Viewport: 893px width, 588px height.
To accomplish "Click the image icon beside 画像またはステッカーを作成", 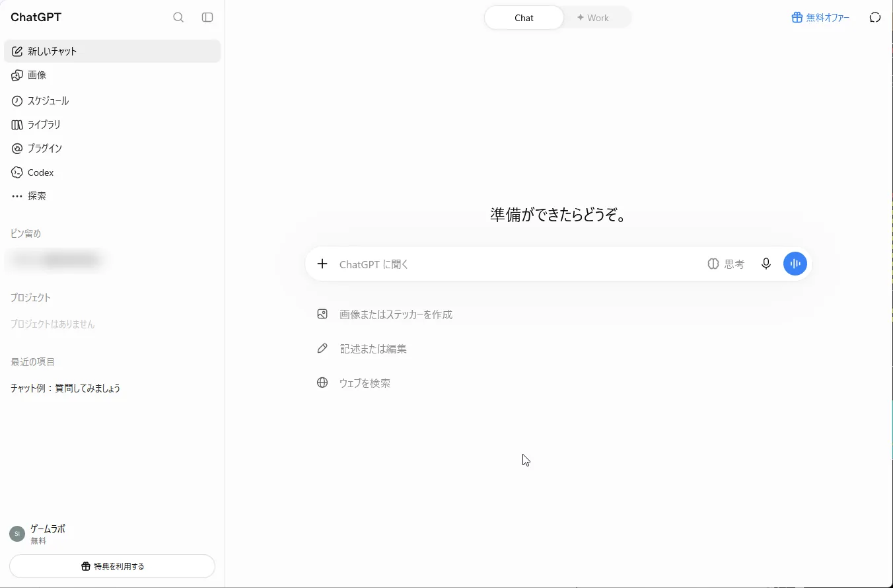I will [322, 314].
